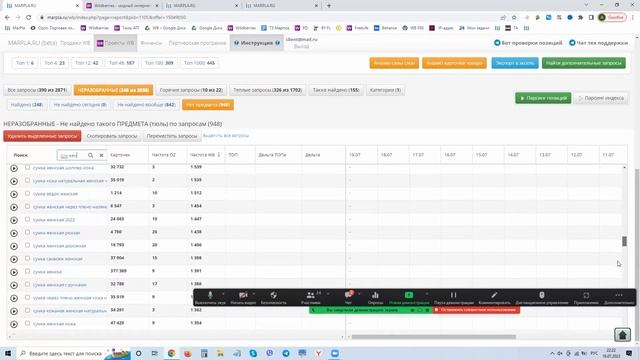Click magnifier icon in table search

(x=91, y=156)
